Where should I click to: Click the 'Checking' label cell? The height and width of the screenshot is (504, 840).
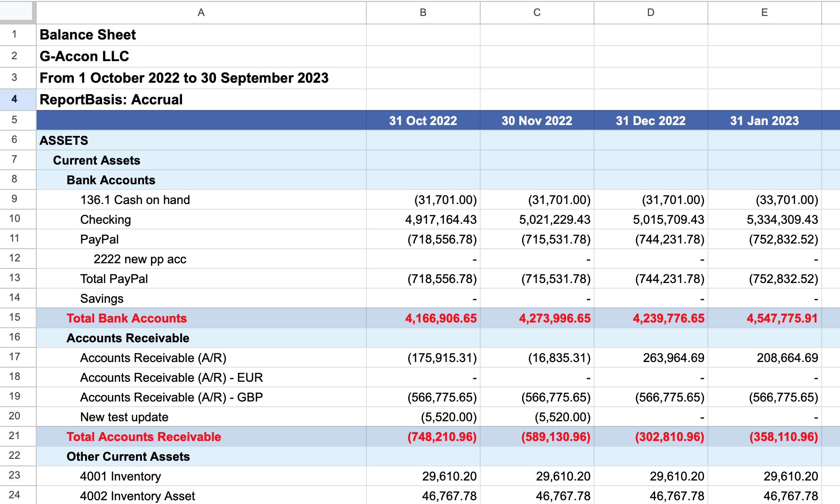click(201, 220)
